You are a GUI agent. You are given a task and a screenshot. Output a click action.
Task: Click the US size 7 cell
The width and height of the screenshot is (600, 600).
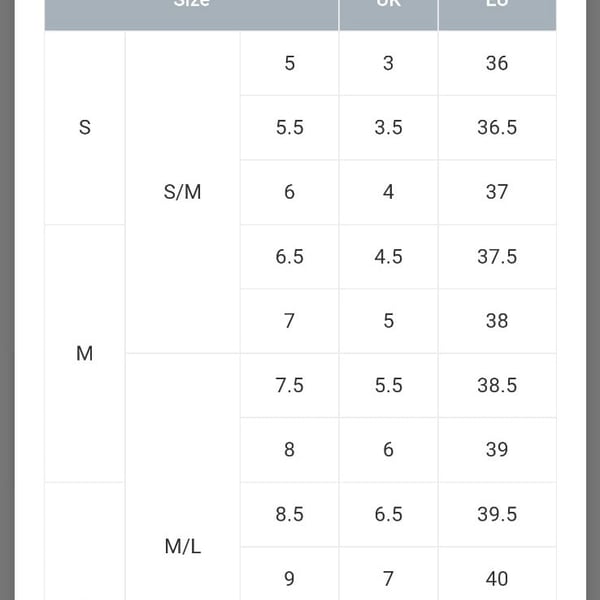point(289,321)
